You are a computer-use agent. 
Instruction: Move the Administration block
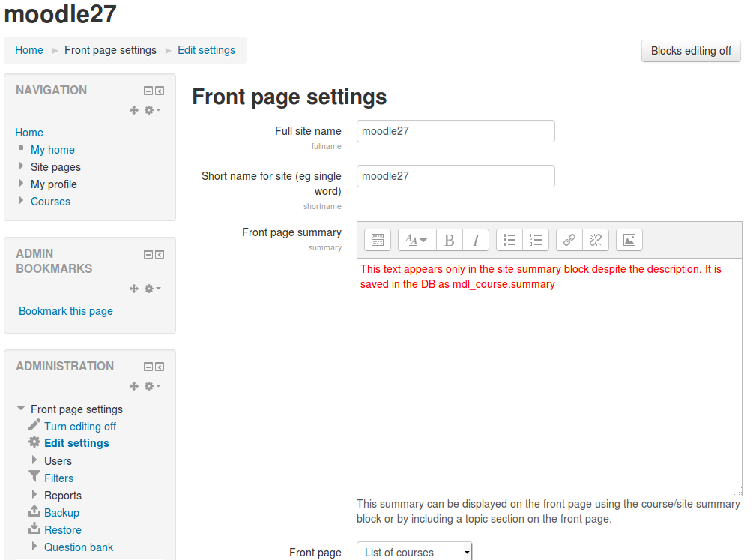pyautogui.click(x=134, y=386)
